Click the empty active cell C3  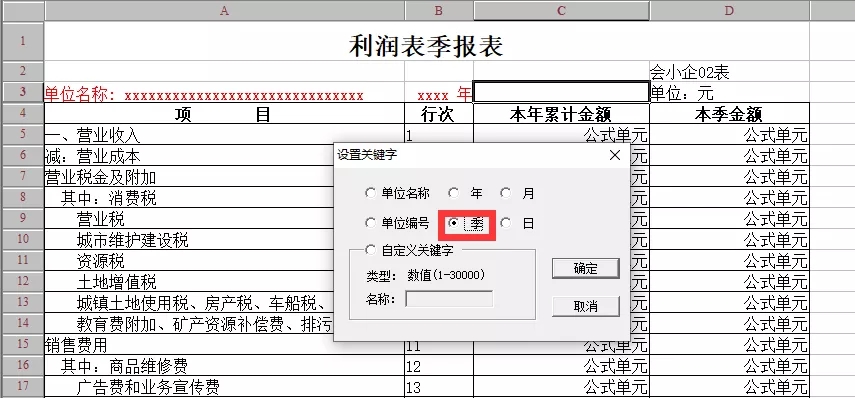tap(561, 92)
